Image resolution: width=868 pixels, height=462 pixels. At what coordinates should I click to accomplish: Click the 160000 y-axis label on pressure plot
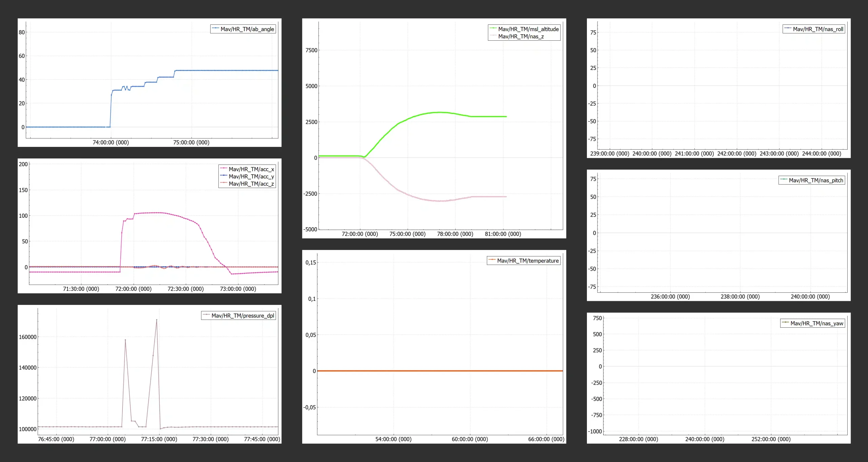27,337
